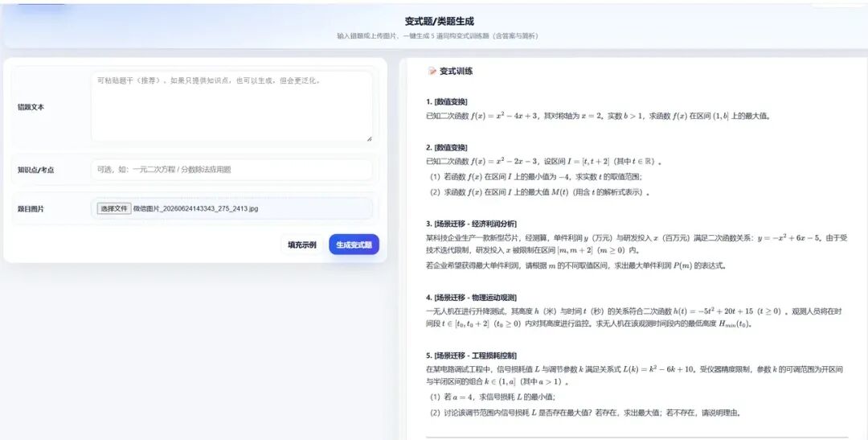The height and width of the screenshot is (440, 868).
Task: Click the pencil icon beside 变式训练
Action: (432, 71)
